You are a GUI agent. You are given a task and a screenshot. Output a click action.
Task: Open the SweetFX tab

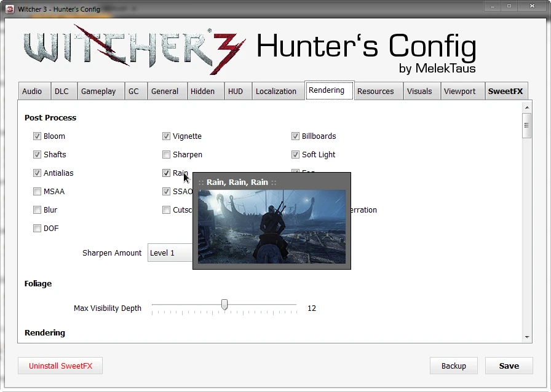click(506, 90)
